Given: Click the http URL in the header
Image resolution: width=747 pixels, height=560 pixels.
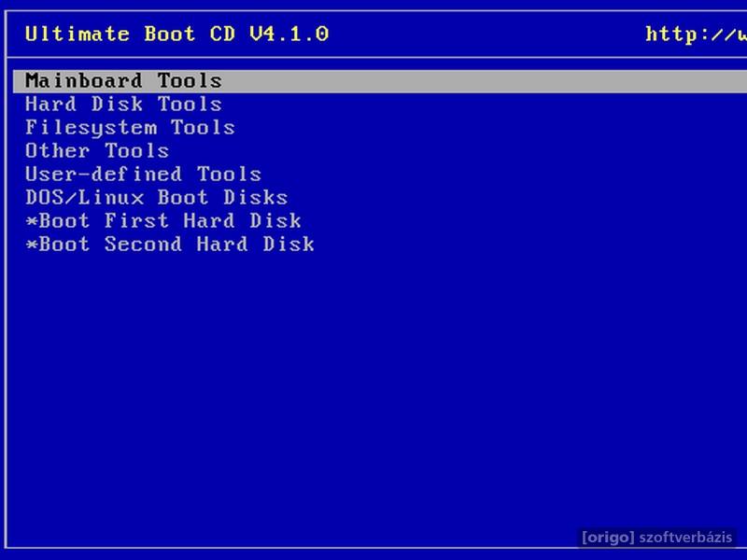Looking at the screenshot, I should click(x=696, y=35).
